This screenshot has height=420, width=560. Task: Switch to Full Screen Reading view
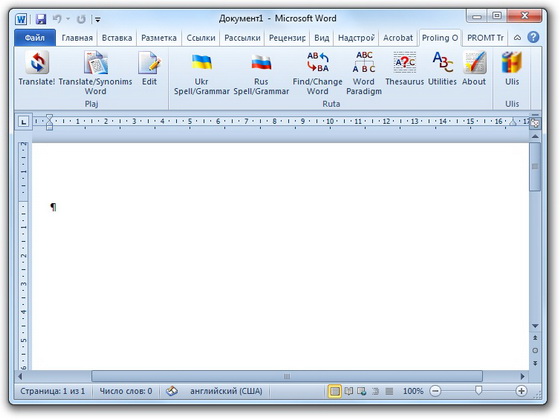point(349,391)
